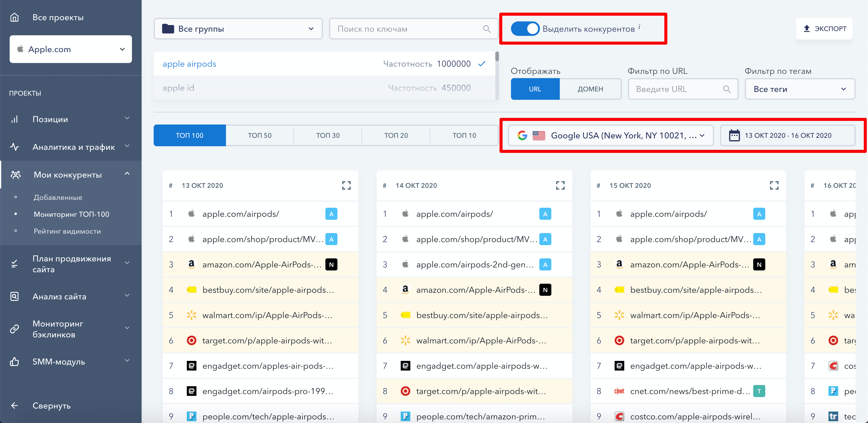Click apple.com/airpods-2nd-gen… row
The image size is (868, 423).
point(475,264)
